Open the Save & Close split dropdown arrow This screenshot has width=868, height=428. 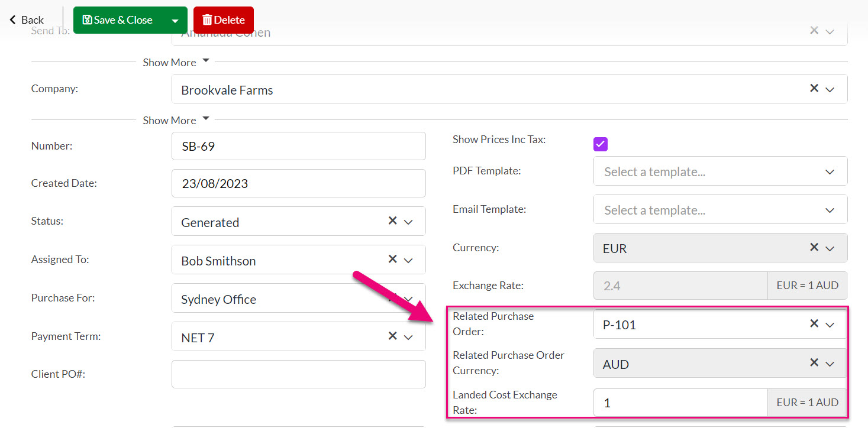[x=175, y=20]
